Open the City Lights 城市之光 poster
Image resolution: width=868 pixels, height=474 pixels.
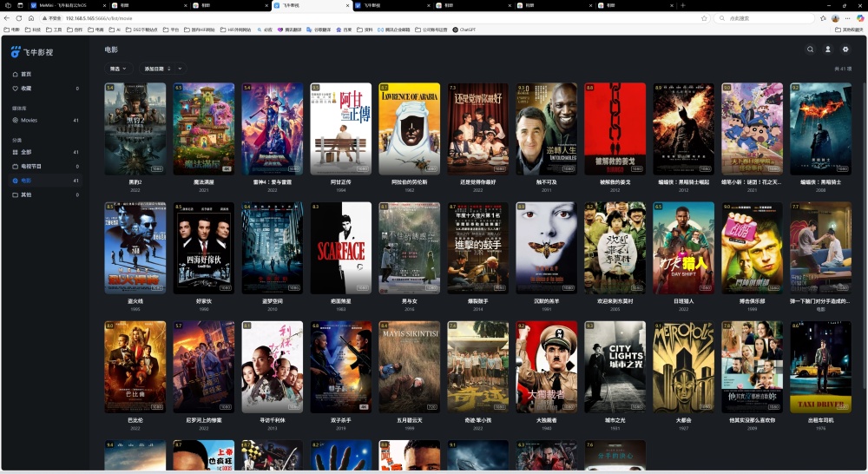coord(615,366)
